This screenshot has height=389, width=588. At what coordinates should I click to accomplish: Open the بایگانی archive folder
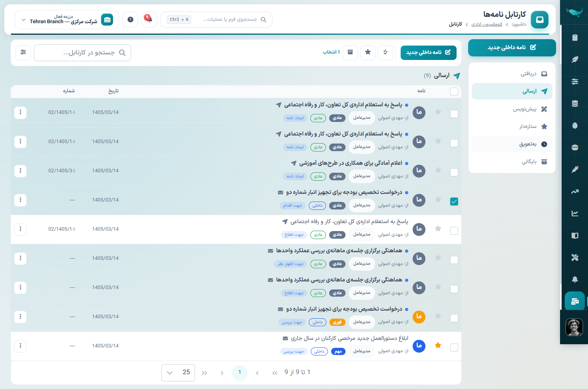[x=512, y=162]
